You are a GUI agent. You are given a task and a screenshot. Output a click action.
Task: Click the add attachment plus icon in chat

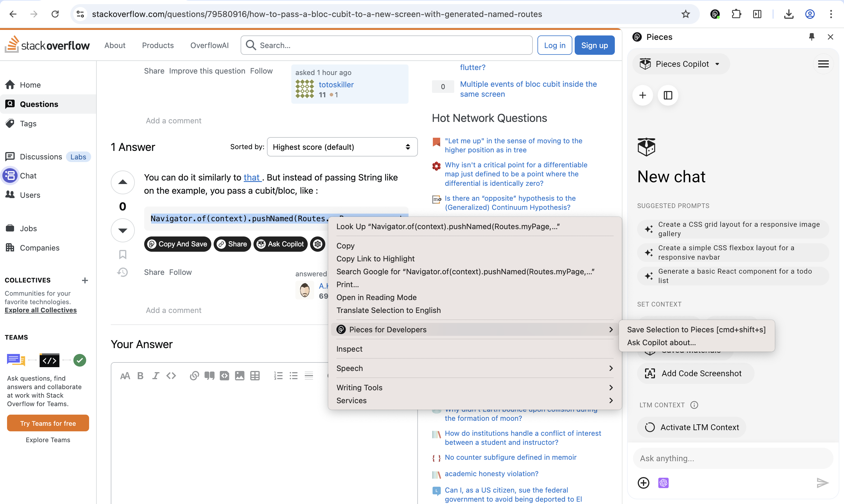click(x=643, y=483)
